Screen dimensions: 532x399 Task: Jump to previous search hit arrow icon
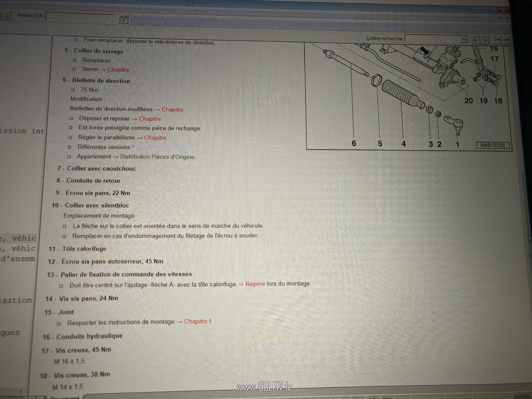[497, 40]
